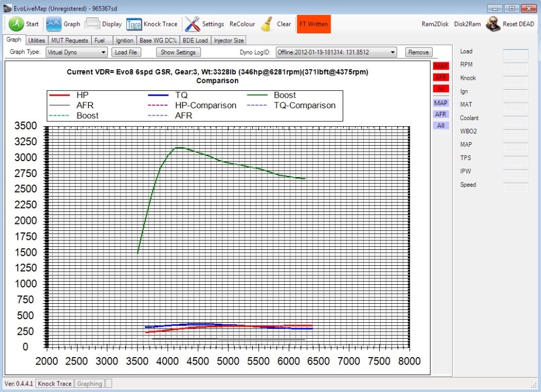
Task: Click the TPS value field
Action: click(x=516, y=161)
